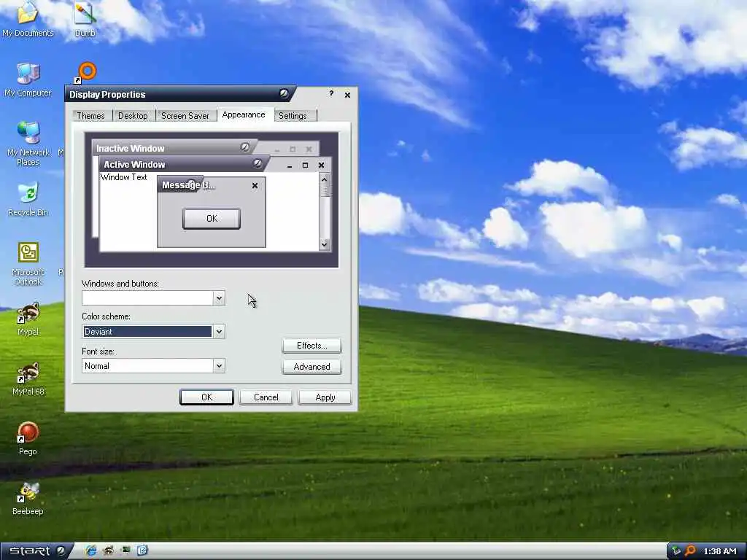Viewport: 747px width, 560px height.
Task: Select the Dumb desktop icon
Action: click(x=85, y=19)
